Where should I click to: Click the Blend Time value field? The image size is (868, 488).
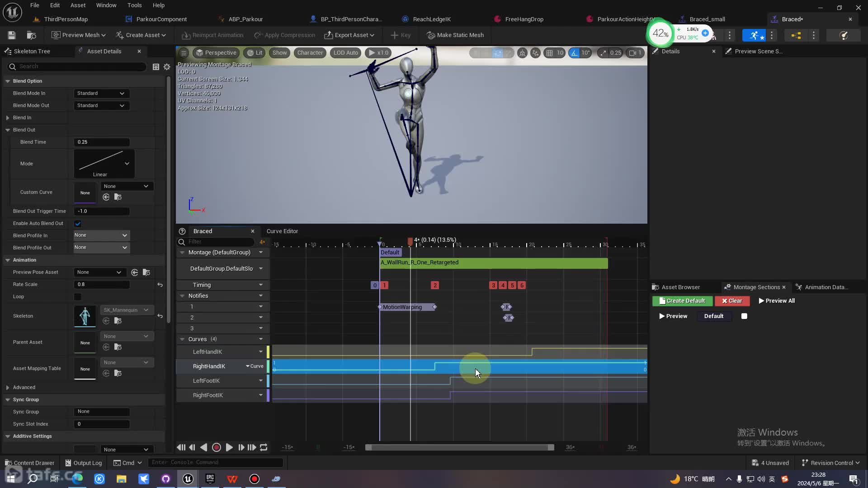[102, 142]
